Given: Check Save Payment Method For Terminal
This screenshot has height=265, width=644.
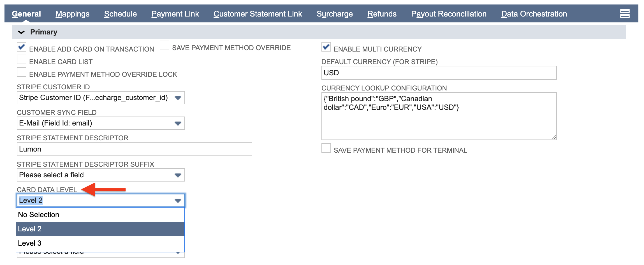Looking at the screenshot, I should point(326,148).
